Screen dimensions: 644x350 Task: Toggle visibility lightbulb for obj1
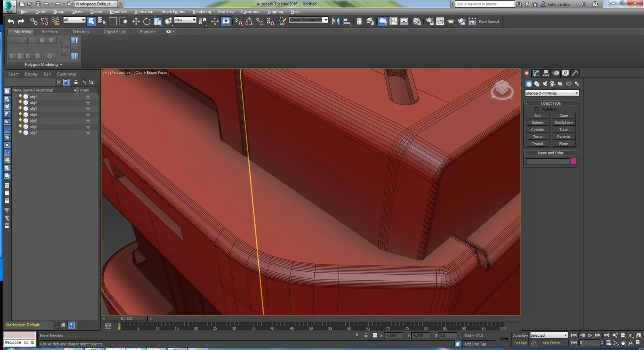(x=20, y=97)
